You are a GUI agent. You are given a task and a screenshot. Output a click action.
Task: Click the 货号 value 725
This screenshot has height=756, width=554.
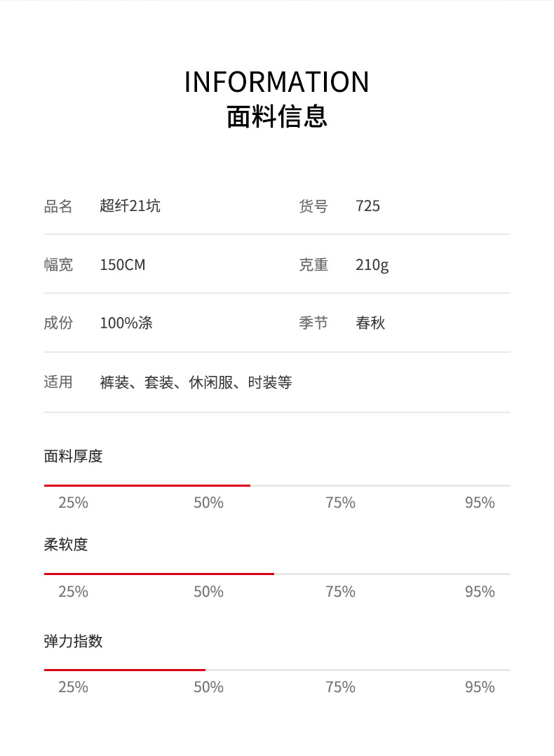pyautogui.click(x=367, y=206)
